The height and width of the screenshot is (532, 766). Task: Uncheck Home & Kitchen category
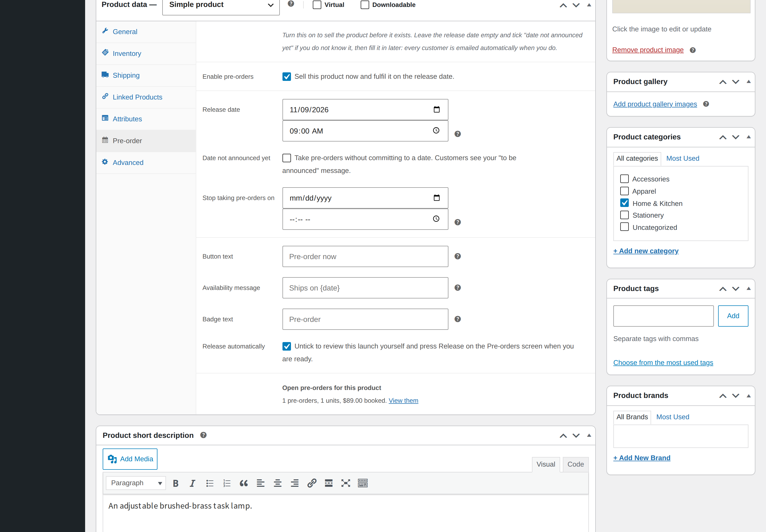pyautogui.click(x=624, y=203)
